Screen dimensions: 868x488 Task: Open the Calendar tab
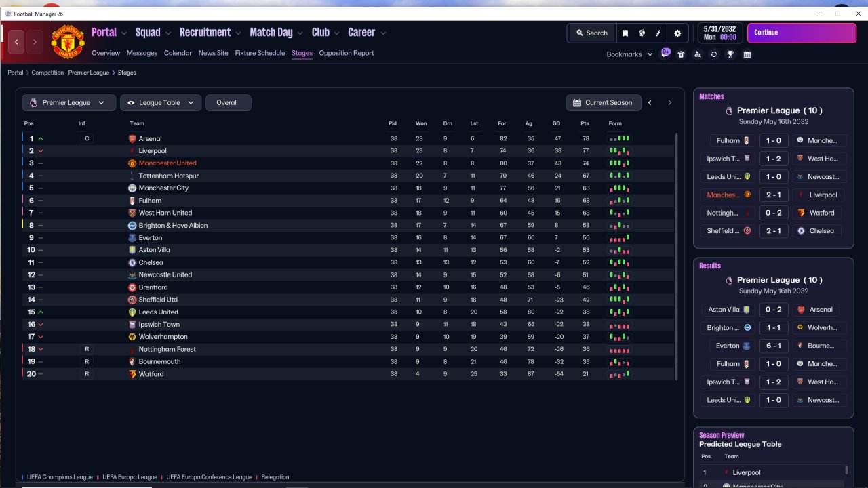point(178,53)
